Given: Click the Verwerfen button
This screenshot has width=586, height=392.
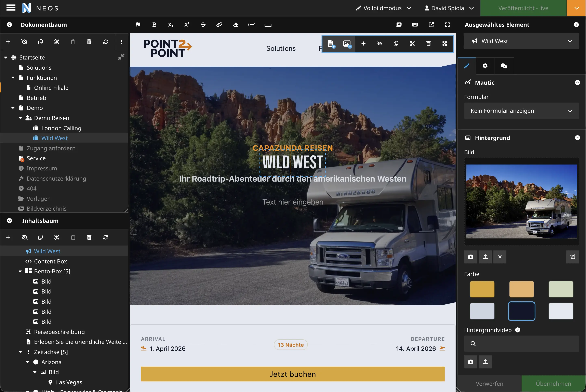Looking at the screenshot, I should (x=489, y=383).
